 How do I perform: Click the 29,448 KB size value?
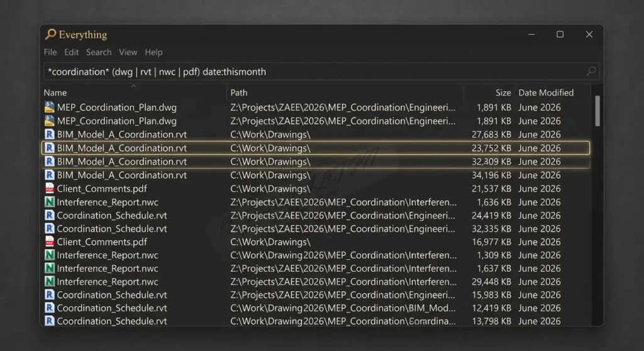click(x=491, y=282)
